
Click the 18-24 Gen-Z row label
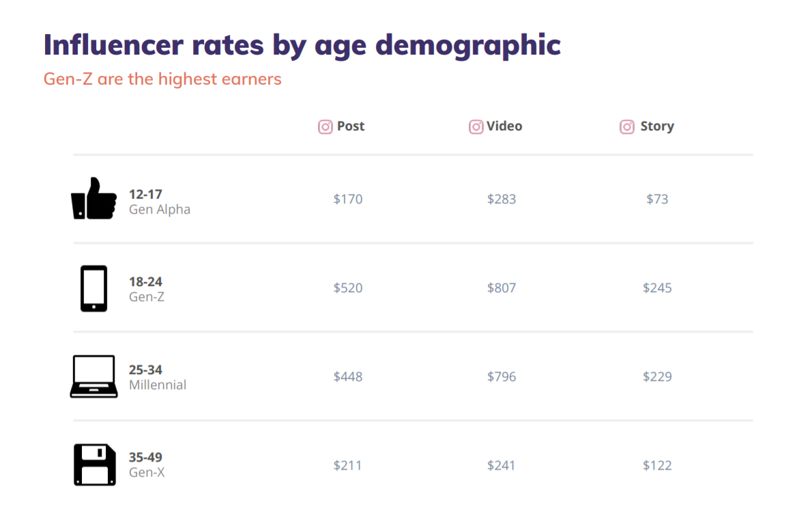tap(146, 289)
